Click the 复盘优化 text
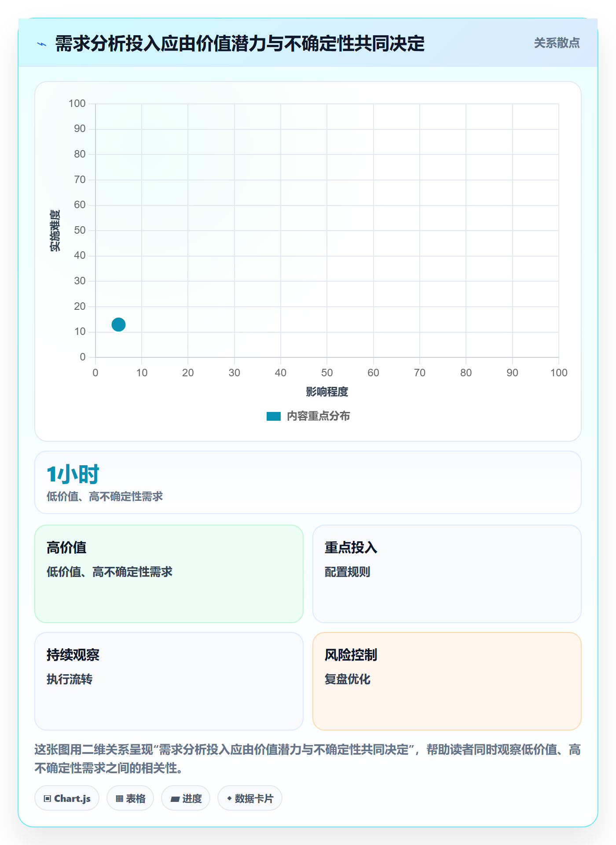This screenshot has height=845, width=616. (347, 679)
